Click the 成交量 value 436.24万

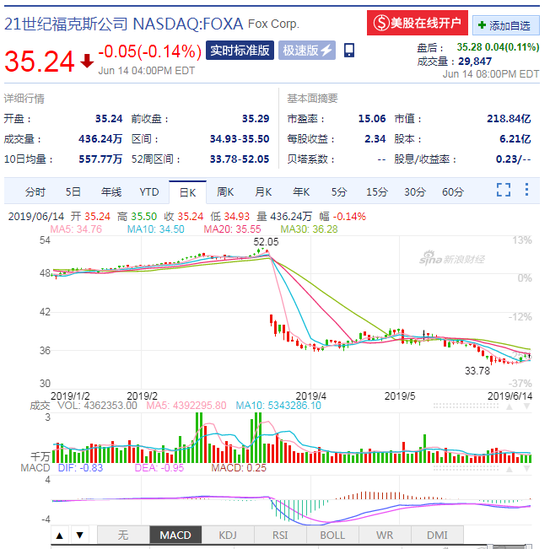click(x=100, y=139)
